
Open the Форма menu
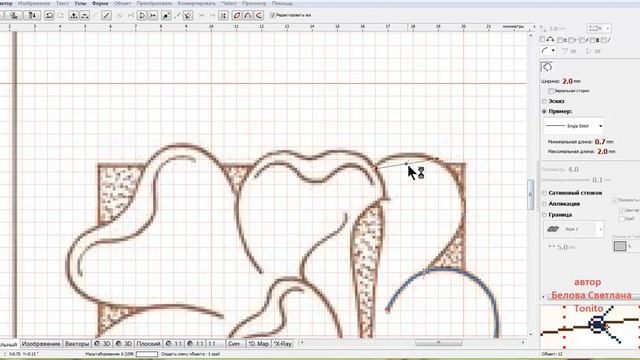point(100,3)
